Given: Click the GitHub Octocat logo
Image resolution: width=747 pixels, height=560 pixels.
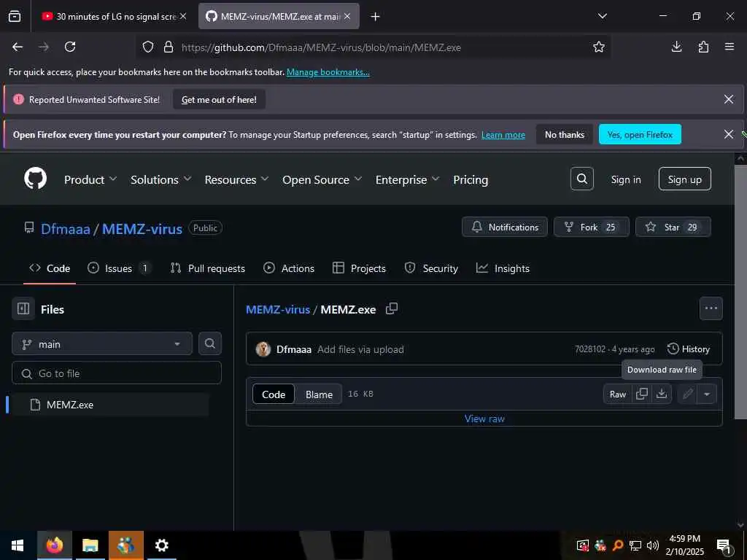Looking at the screenshot, I should tap(35, 179).
